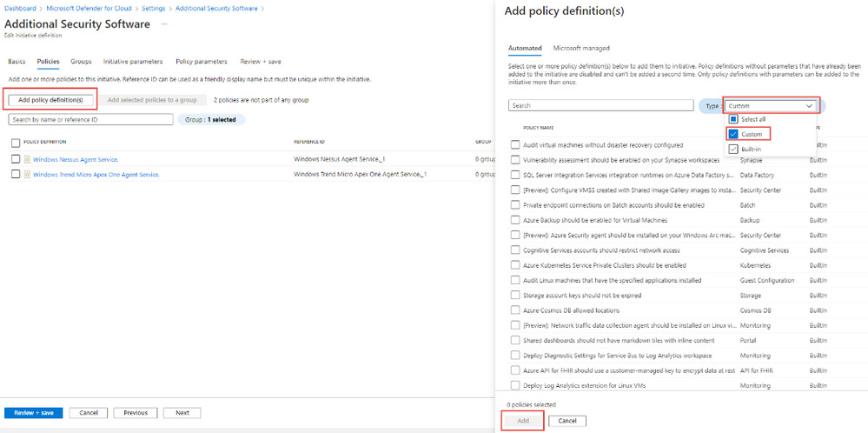Tick the Windows Trend Micro Apex One checkbox
Screen dimensions: 868x433
point(16,175)
